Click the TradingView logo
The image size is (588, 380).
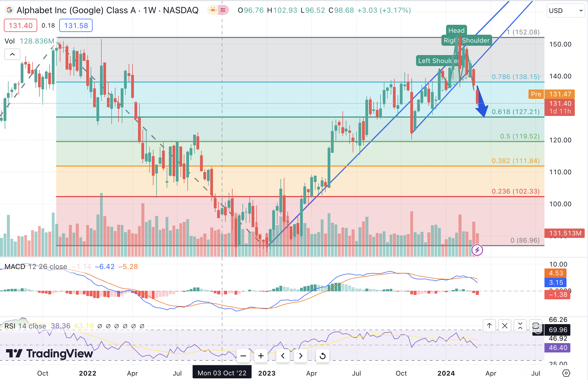(x=49, y=353)
